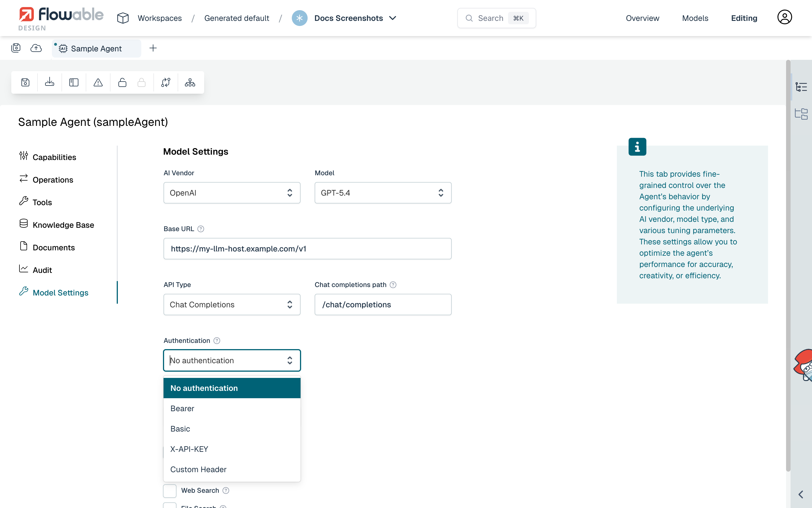Click the Docs Screenshots breadcrumb label

click(x=348, y=18)
